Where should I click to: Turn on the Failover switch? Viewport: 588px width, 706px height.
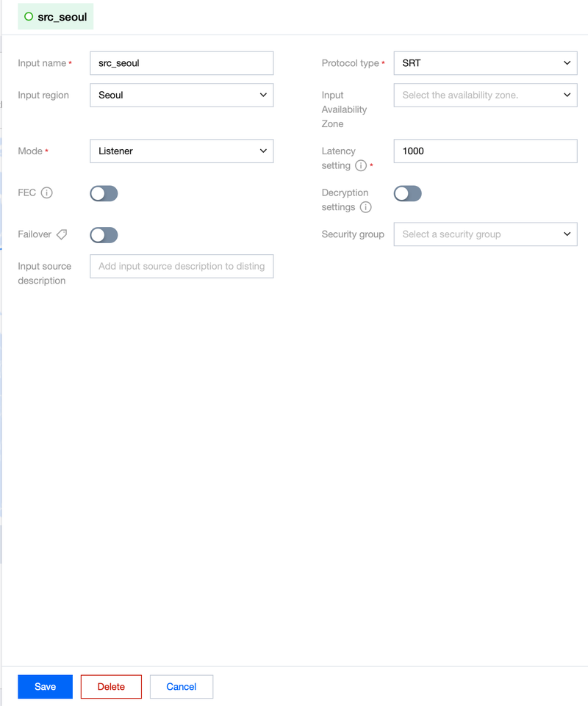pos(104,235)
